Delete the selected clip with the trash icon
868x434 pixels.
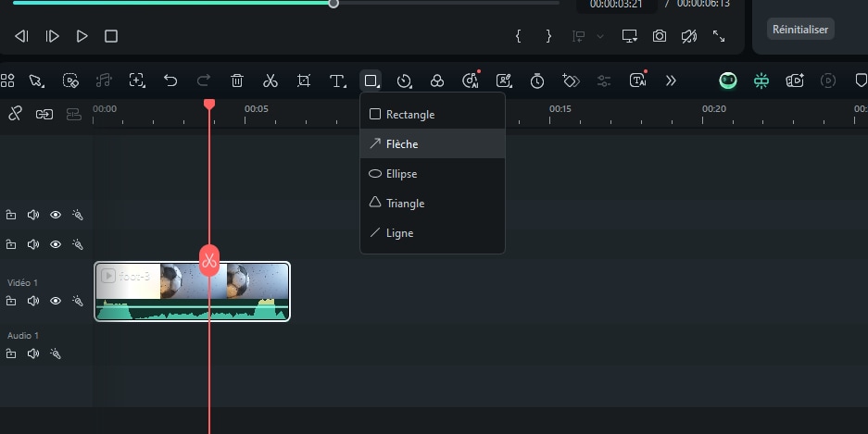[237, 81]
